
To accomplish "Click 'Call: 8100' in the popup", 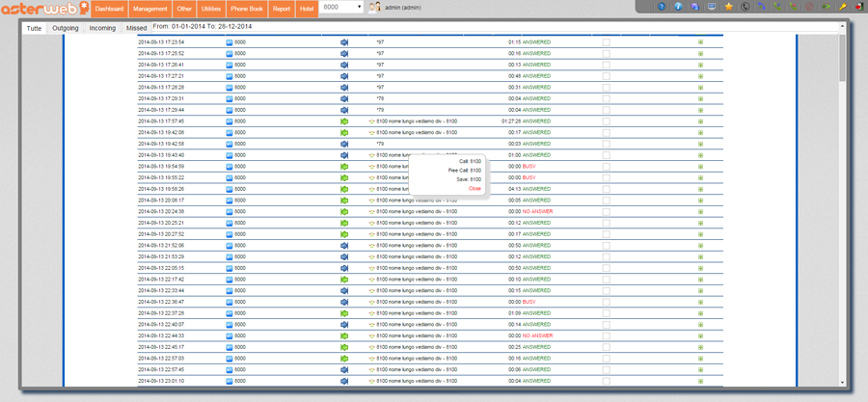I will (470, 161).
